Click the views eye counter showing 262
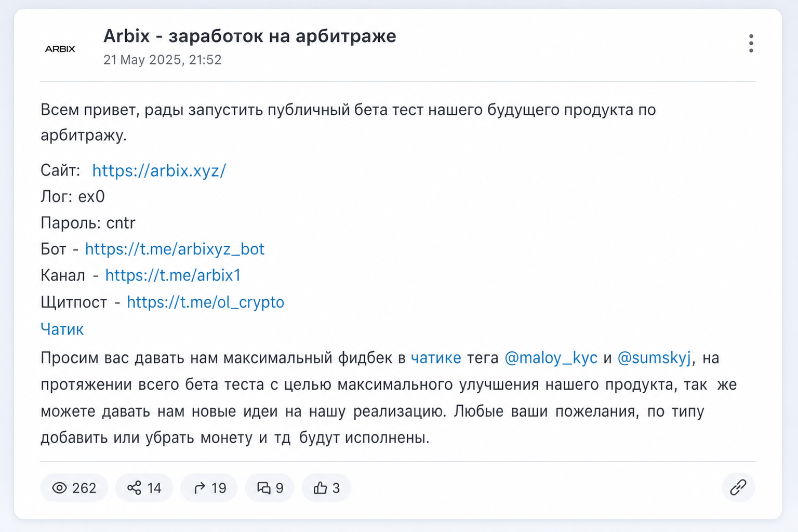 click(x=74, y=488)
